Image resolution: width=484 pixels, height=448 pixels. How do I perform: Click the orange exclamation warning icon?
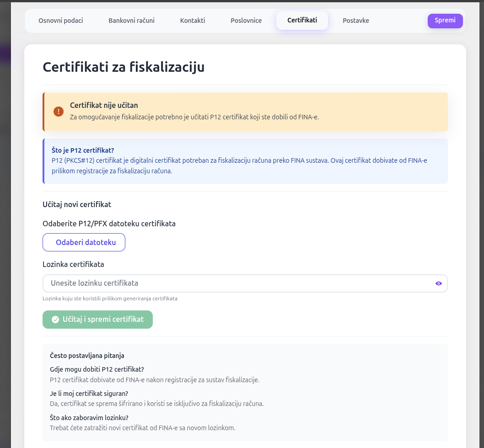tap(59, 112)
